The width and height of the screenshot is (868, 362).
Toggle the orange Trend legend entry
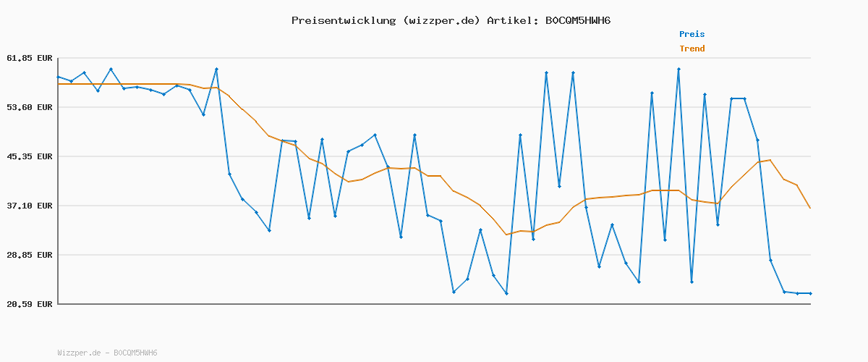click(692, 49)
